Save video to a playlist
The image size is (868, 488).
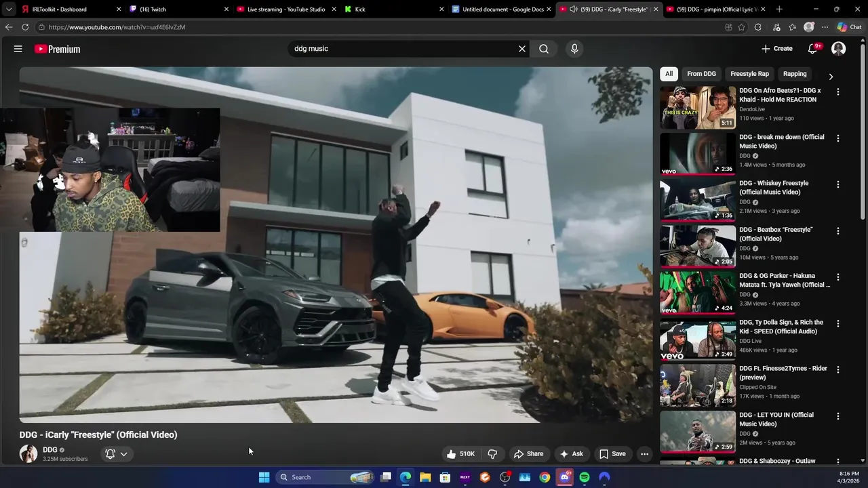point(612,454)
